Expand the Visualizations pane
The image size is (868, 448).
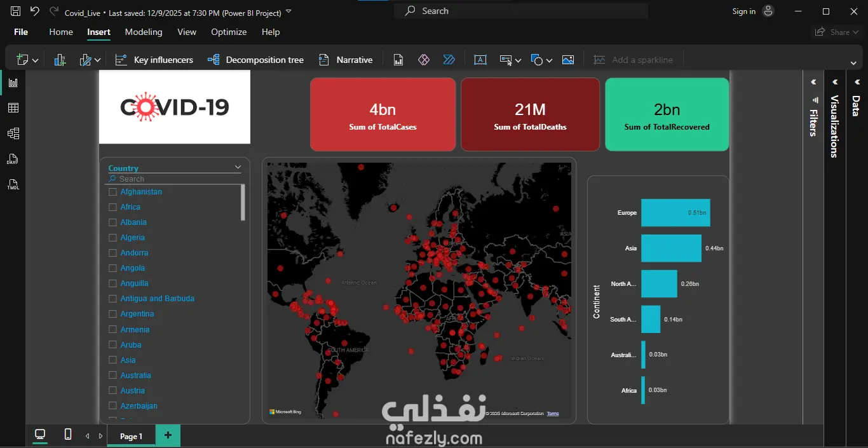click(835, 82)
